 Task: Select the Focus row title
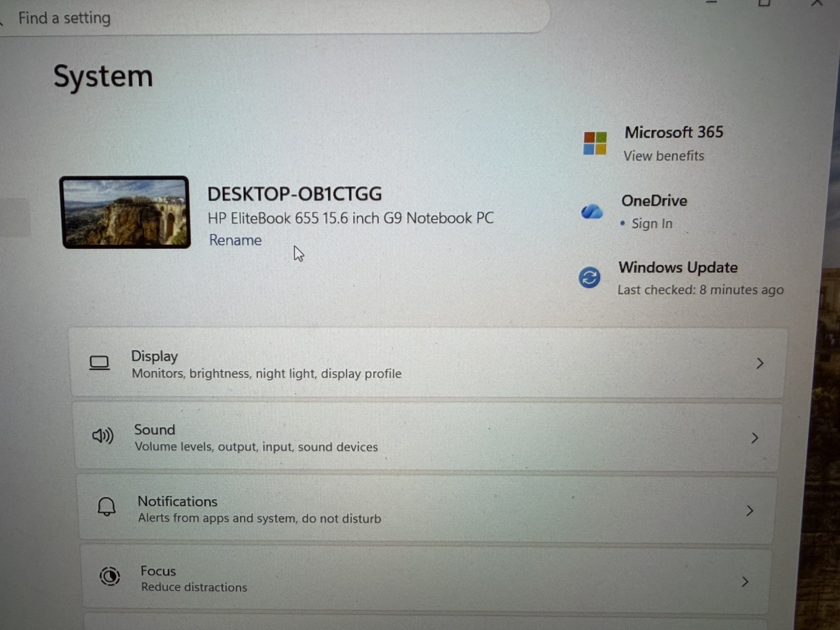[158, 571]
